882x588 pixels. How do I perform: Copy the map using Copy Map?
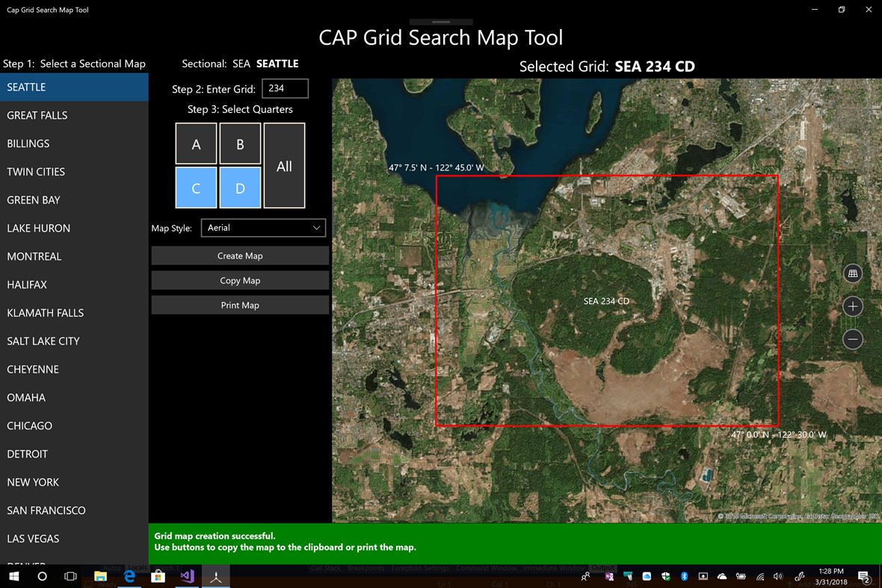[240, 280]
